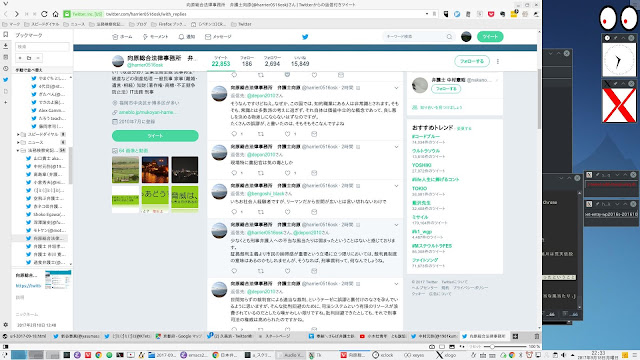Click the bookmark search field in panel
The height and width of the screenshot is (360, 640).
point(42,47)
